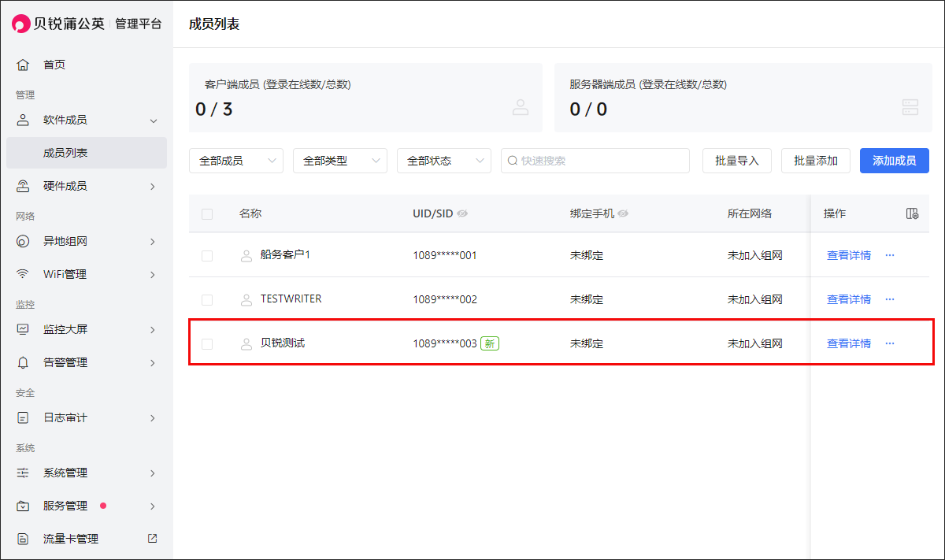Viewport: 945px width, 560px height.
Task: Open more actions for 贝锐测试 row
Action: [890, 343]
